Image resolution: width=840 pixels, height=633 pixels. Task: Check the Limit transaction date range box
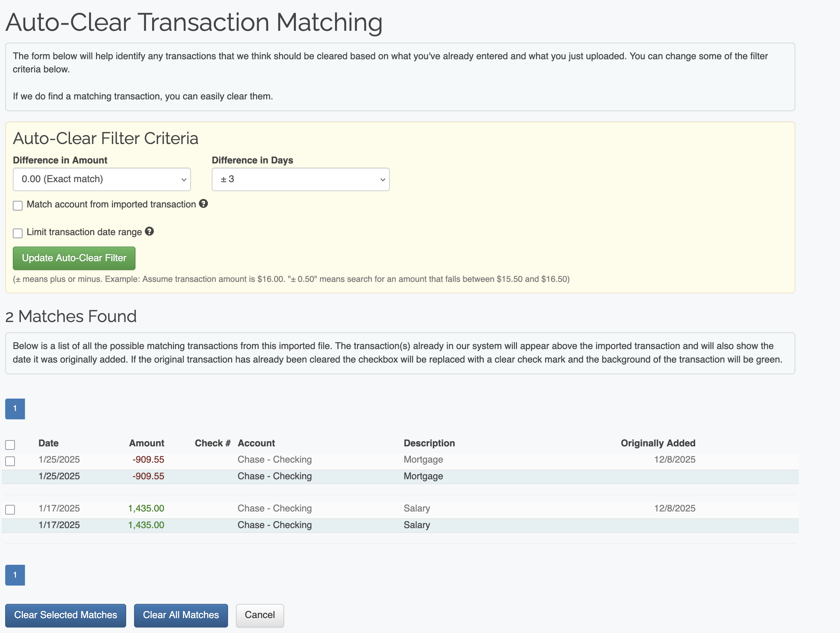tap(17, 233)
